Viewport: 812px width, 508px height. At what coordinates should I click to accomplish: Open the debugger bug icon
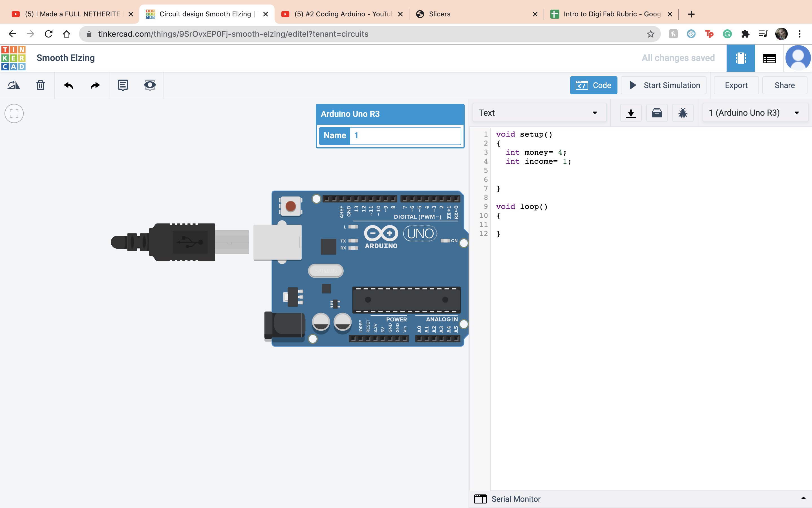683,113
